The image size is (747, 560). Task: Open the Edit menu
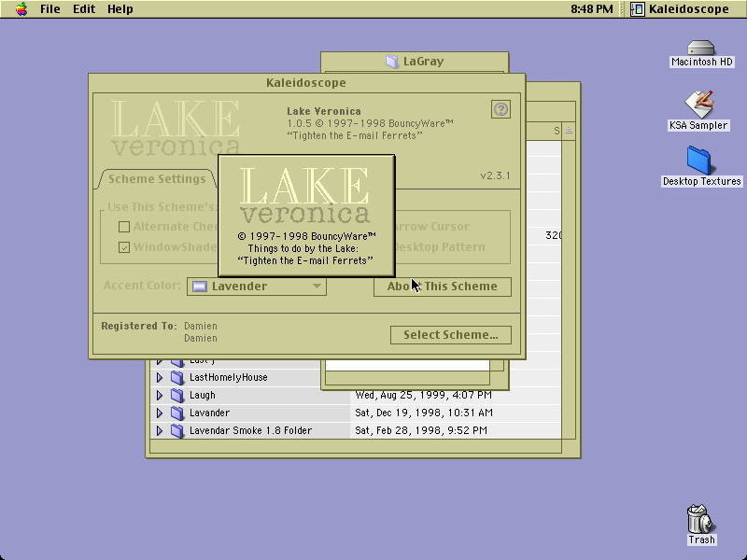tap(84, 9)
